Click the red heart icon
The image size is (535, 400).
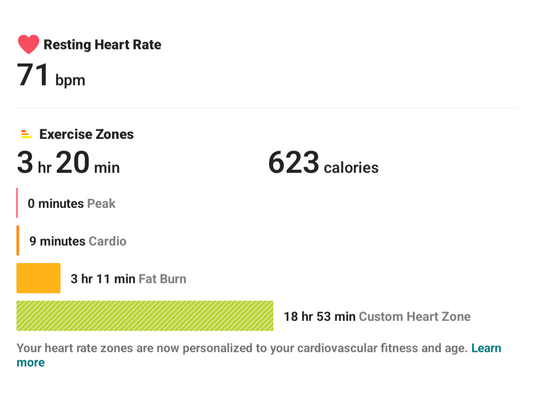pos(28,44)
